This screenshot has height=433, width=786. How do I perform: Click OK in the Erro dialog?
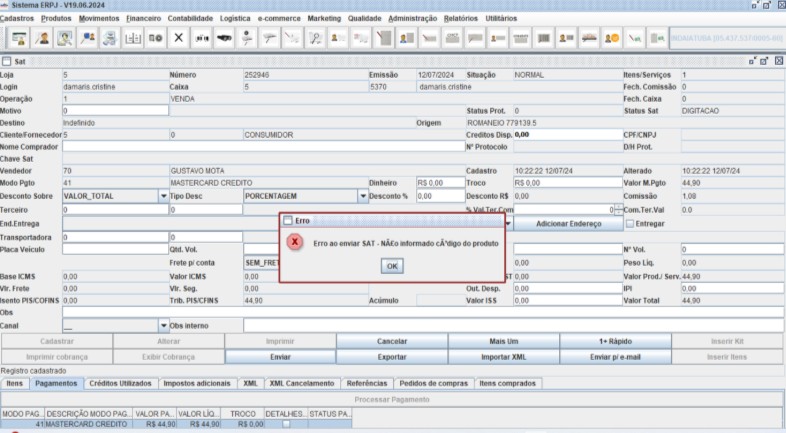[x=392, y=266]
